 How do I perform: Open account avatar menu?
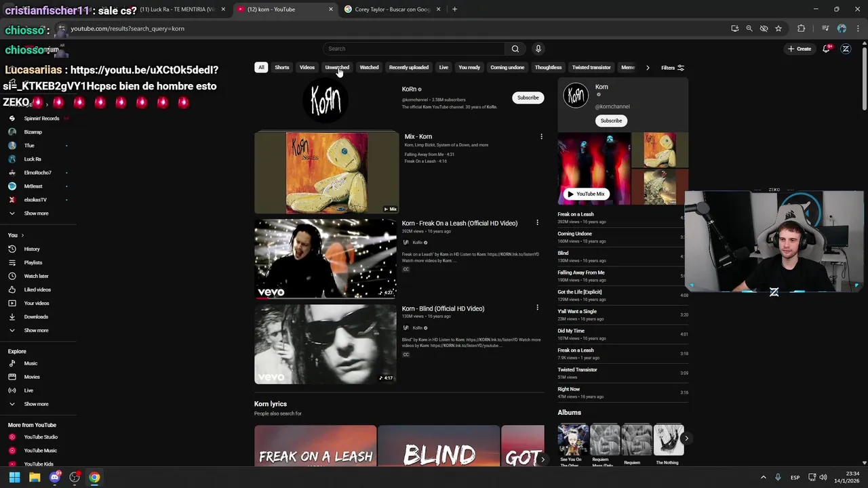pyautogui.click(x=846, y=49)
